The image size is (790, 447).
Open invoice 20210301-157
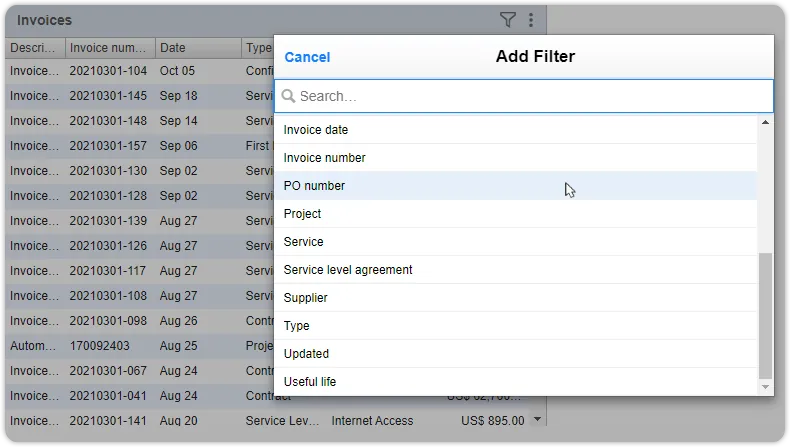click(108, 146)
